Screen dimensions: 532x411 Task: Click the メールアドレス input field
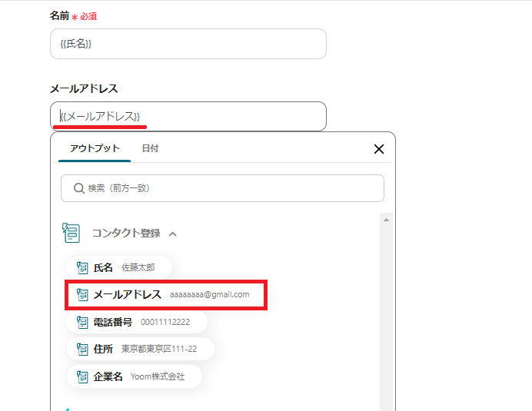click(188, 116)
